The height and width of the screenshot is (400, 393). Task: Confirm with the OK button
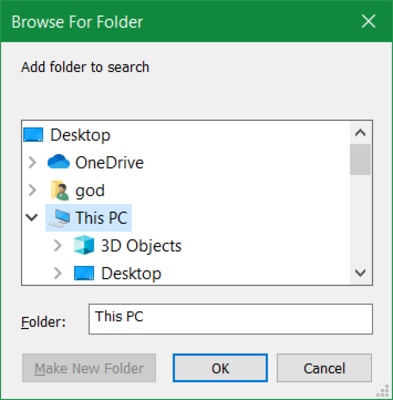(220, 368)
